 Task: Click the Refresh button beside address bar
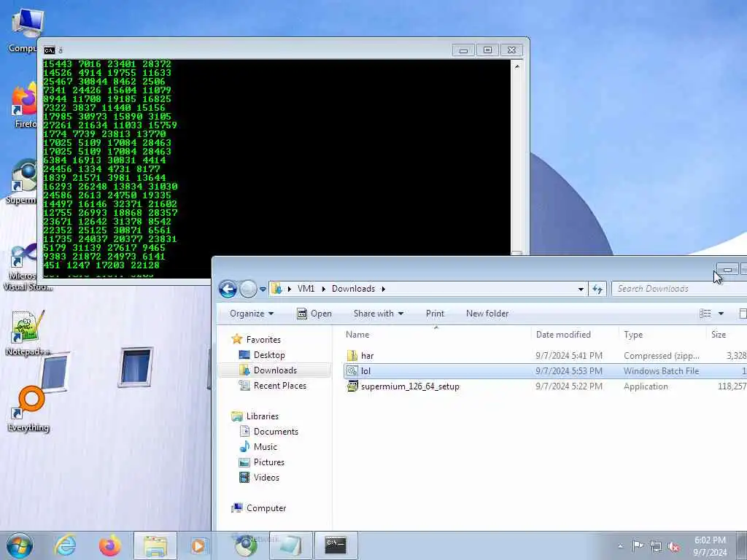pyautogui.click(x=597, y=289)
